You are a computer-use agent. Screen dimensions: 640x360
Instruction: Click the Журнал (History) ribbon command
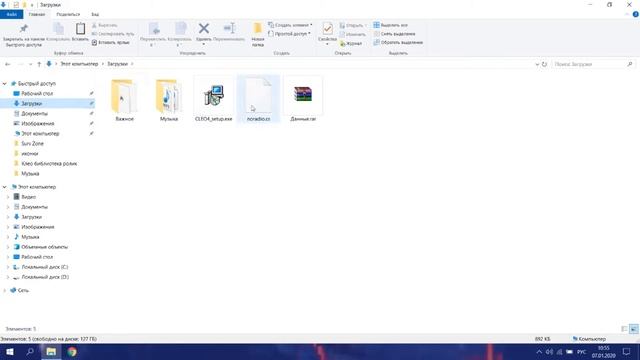[x=351, y=43]
